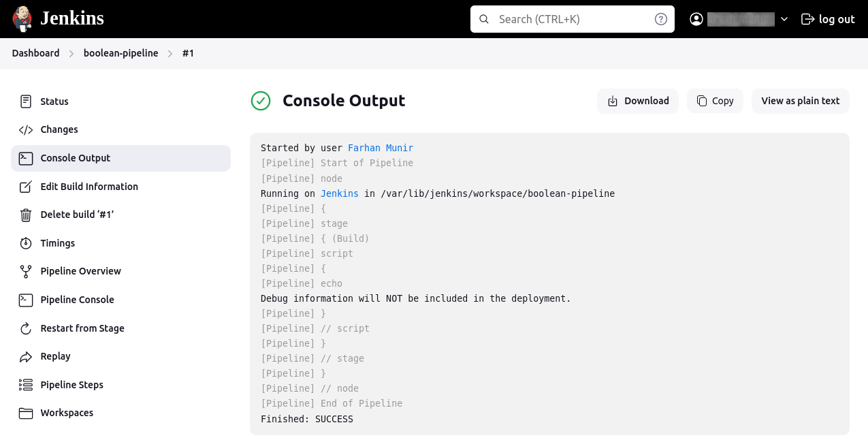
Task: Click the Jenkins title text in header
Action: (x=72, y=18)
